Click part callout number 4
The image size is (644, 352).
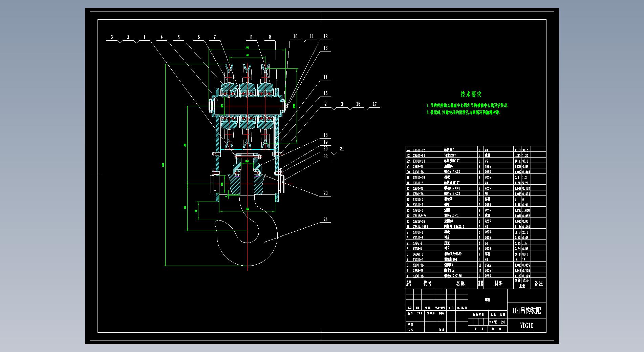coord(162,37)
